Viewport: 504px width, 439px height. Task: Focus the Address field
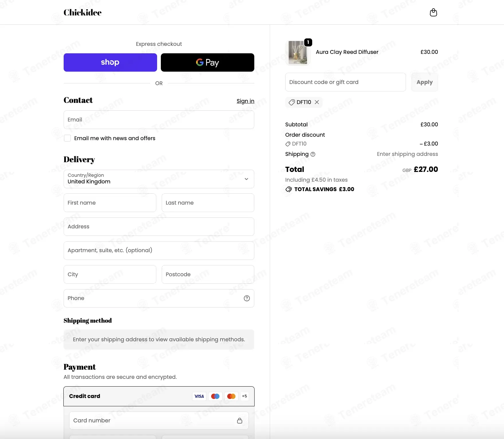click(159, 227)
